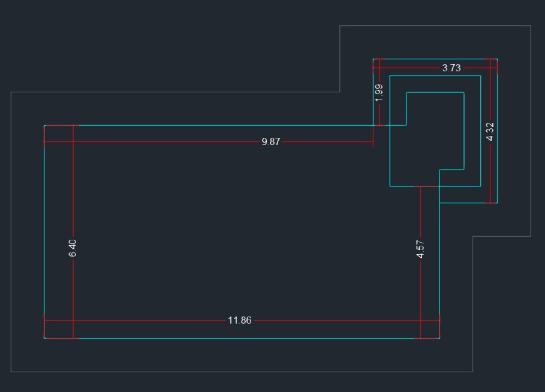Click the 11.86 dimension label
Image resolution: width=545 pixels, height=392 pixels.
(x=240, y=321)
